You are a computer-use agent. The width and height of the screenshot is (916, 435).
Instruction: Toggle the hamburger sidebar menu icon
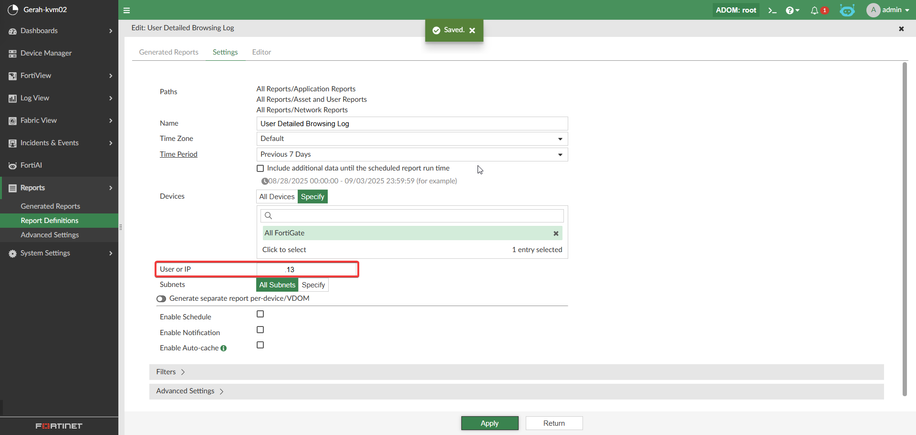point(127,10)
